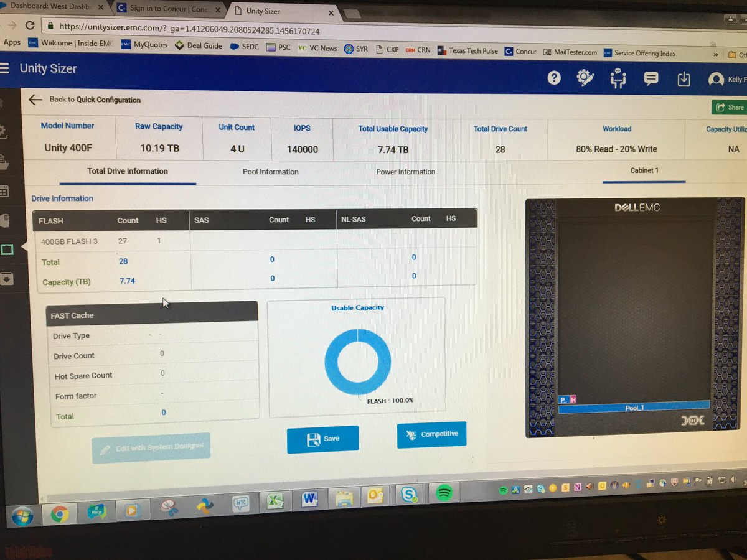Switch to Power Information tab
Viewport: 747px width, 560px height.
[406, 172]
